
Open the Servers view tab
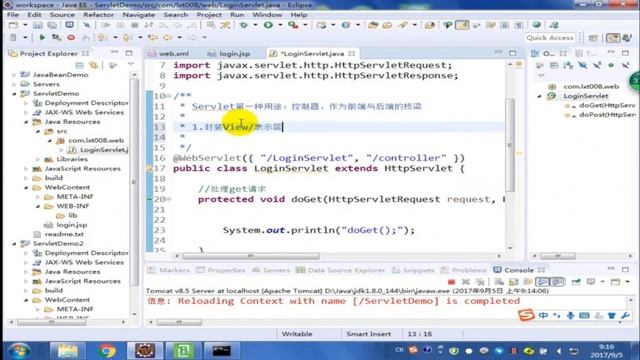coord(271,270)
